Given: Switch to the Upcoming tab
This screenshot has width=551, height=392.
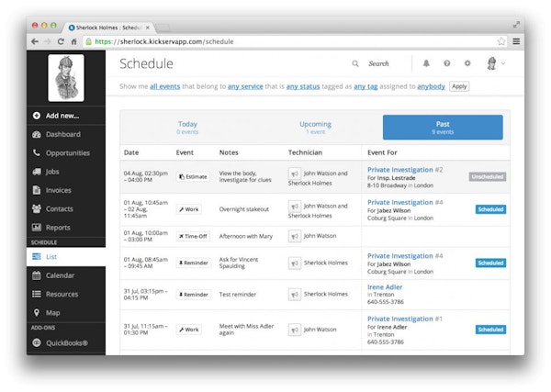Looking at the screenshot, I should (x=315, y=127).
